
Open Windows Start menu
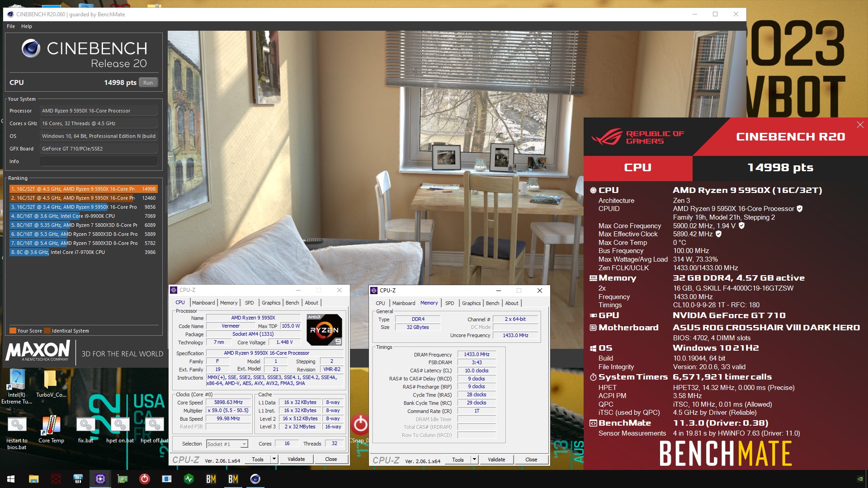[x=11, y=479]
